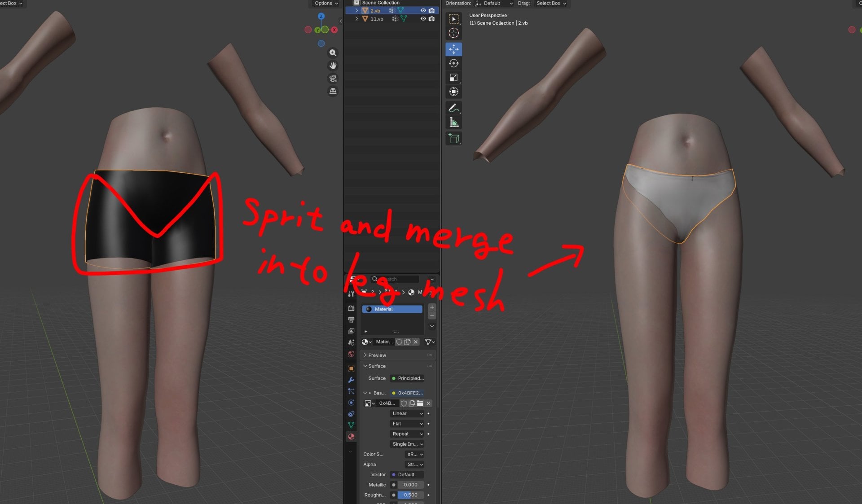Open the Linear interpolation dropdown
The height and width of the screenshot is (504, 862).
pos(407,414)
